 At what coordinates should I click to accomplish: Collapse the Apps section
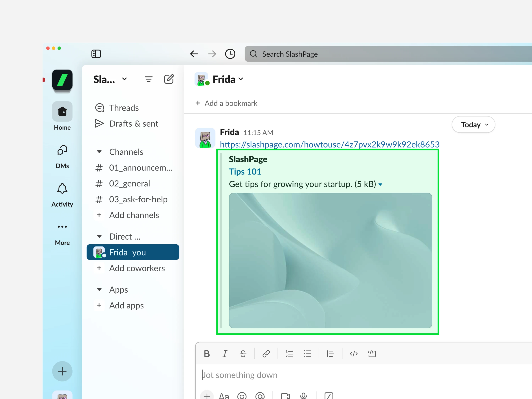99,289
